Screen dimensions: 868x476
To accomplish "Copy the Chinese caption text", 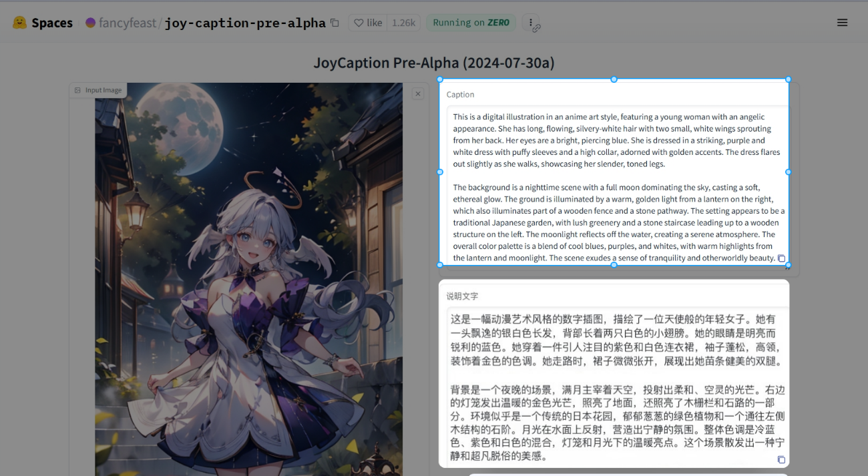I will coord(781,460).
